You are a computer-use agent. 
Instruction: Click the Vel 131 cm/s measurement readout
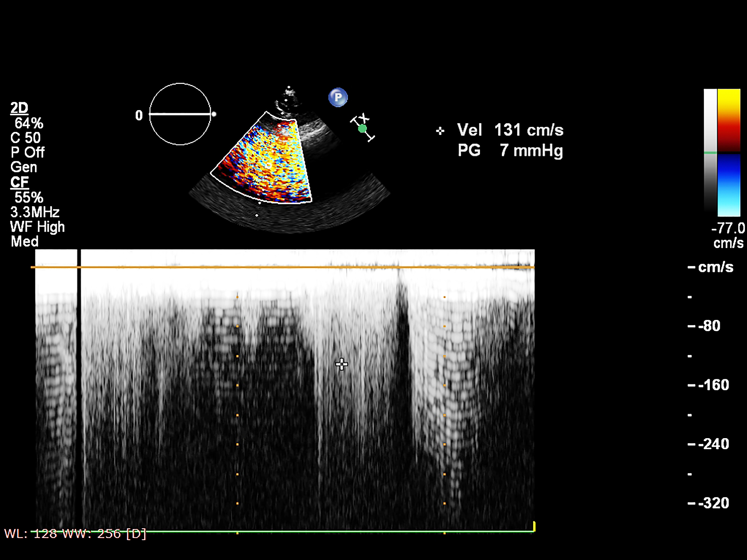[x=510, y=130]
